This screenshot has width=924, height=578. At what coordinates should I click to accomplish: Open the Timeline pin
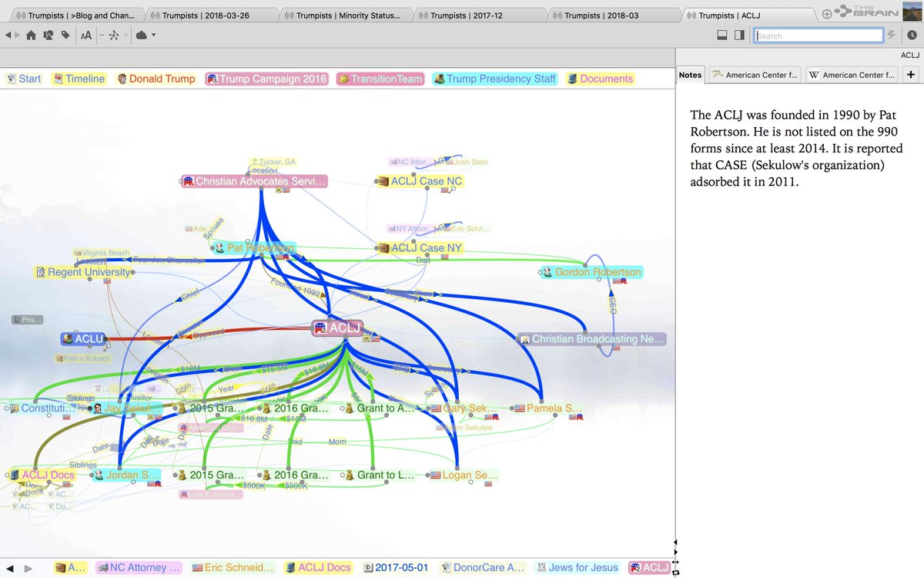(79, 79)
